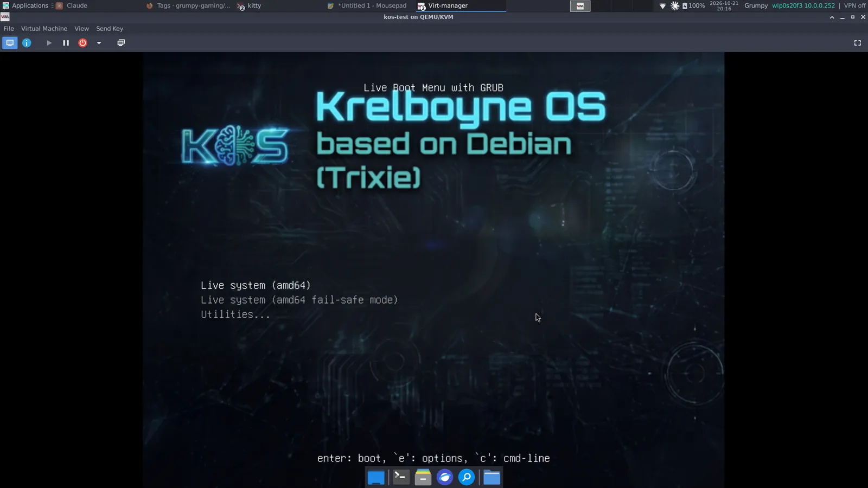Viewport: 868px width, 488px height.
Task: Click the Run virtual machine play button
Action: point(49,43)
